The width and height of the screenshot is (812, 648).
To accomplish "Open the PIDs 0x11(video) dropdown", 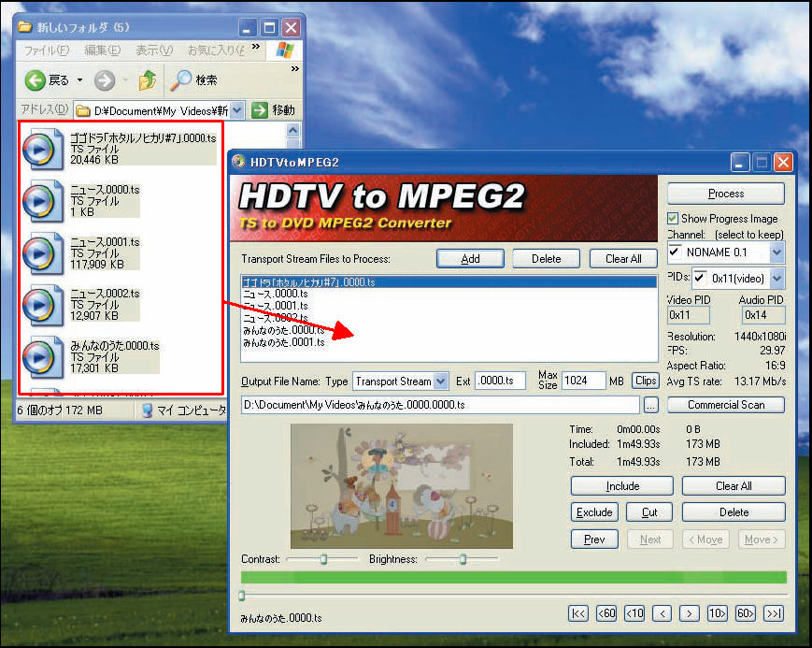I will point(776,279).
